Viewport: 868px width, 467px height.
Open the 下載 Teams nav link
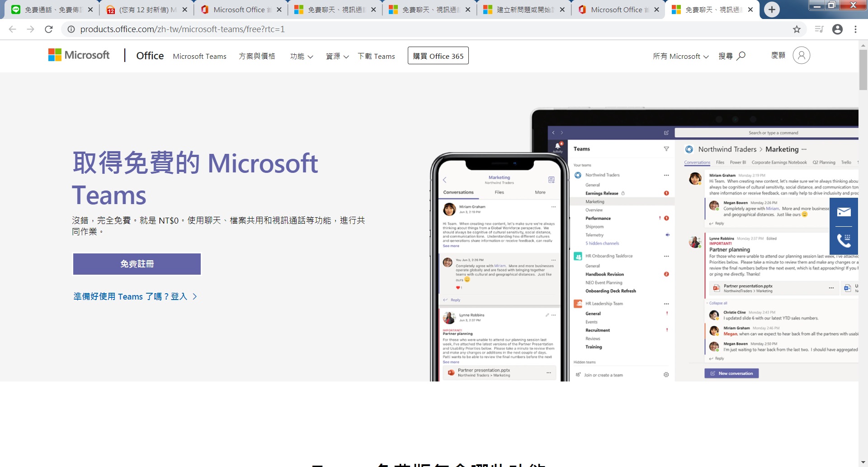pos(376,56)
